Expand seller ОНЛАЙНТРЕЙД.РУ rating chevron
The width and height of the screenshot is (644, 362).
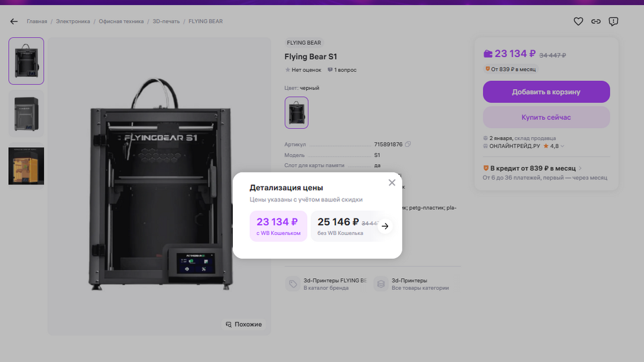(x=562, y=146)
